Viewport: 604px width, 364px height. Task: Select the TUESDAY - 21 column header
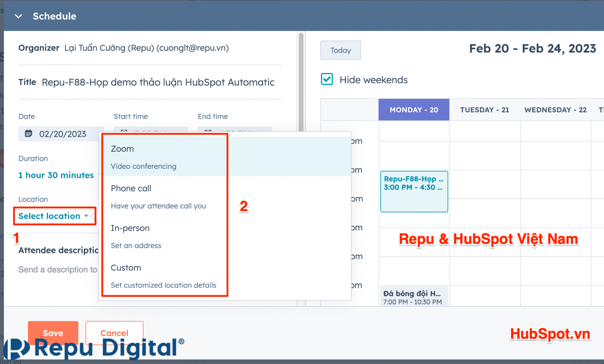pos(484,110)
